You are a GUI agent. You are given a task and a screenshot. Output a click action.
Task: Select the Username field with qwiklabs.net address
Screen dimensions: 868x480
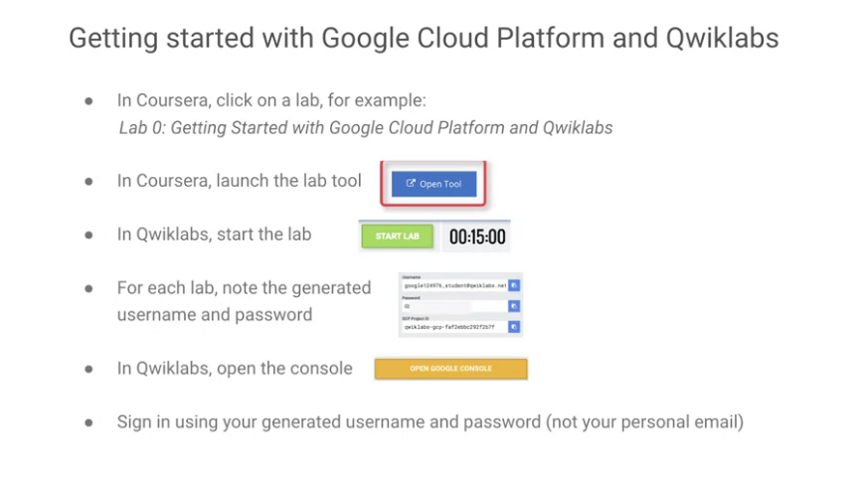click(454, 285)
